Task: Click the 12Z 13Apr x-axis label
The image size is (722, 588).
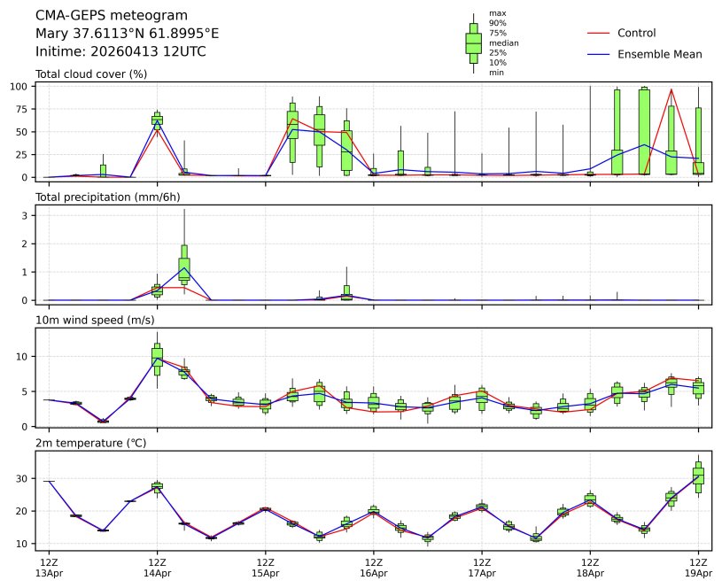Action: 48,567
